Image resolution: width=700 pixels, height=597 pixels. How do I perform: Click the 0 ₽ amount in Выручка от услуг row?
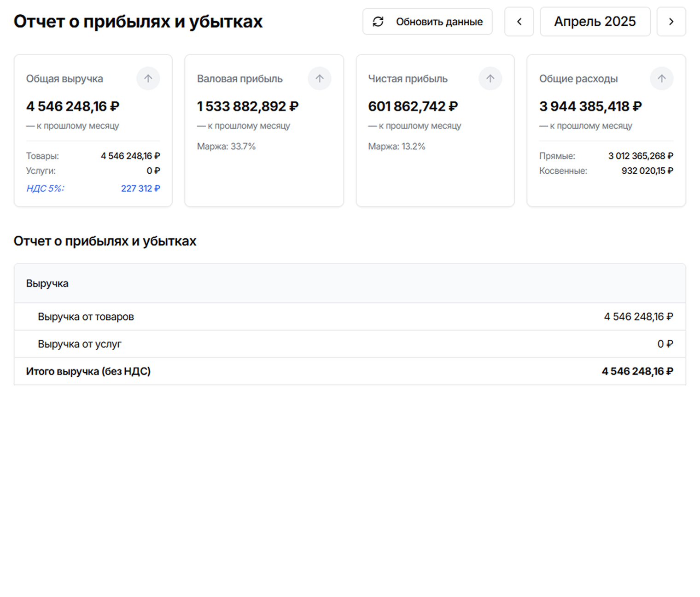(665, 344)
